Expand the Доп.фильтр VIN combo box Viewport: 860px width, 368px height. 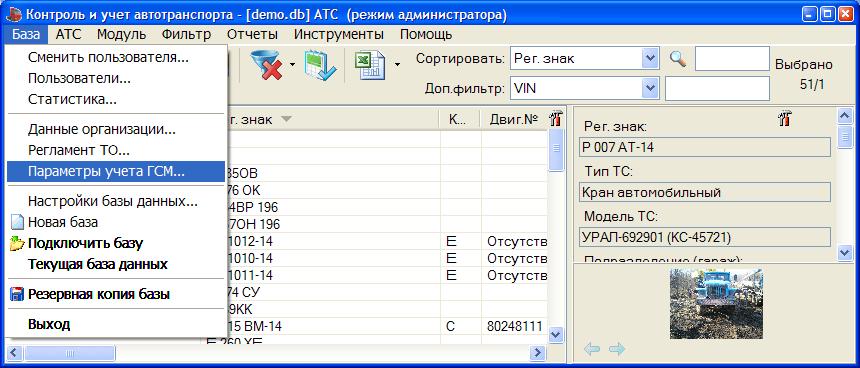click(x=650, y=88)
